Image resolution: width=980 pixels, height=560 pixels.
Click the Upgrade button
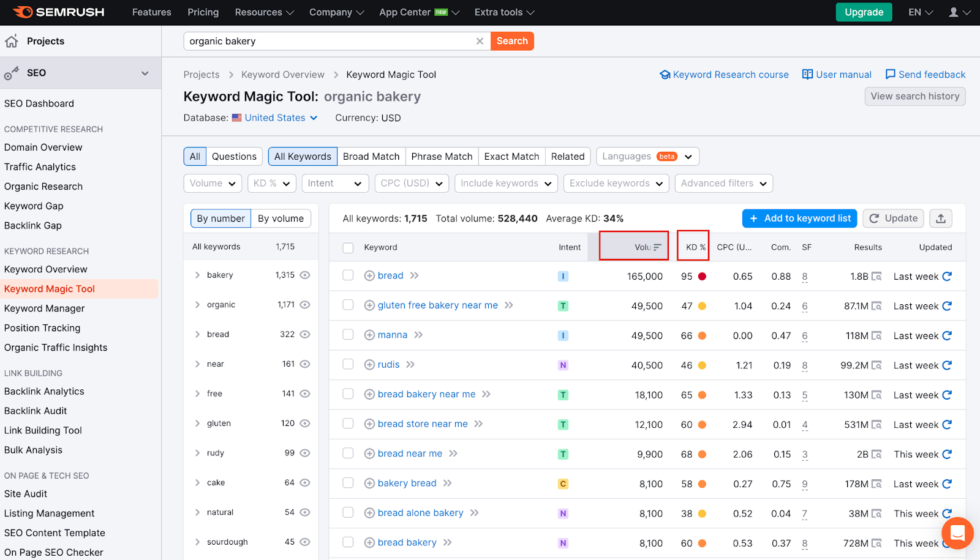pyautogui.click(x=864, y=12)
